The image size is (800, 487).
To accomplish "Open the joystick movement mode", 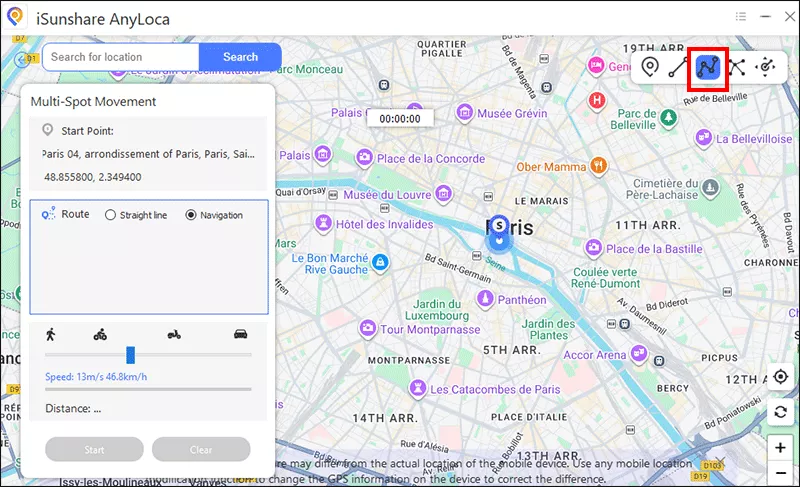I will tap(766, 67).
